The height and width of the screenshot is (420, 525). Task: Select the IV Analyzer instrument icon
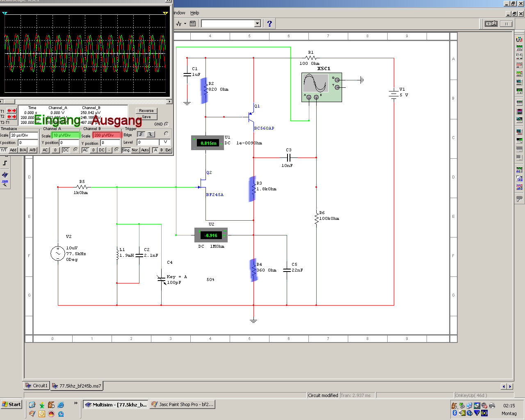(519, 132)
